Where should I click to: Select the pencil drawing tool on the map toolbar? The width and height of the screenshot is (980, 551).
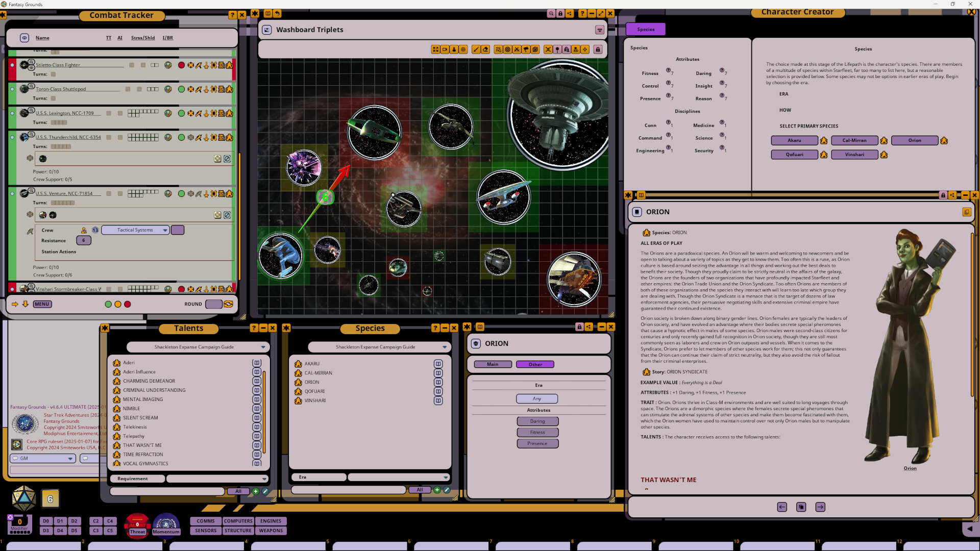tap(476, 49)
